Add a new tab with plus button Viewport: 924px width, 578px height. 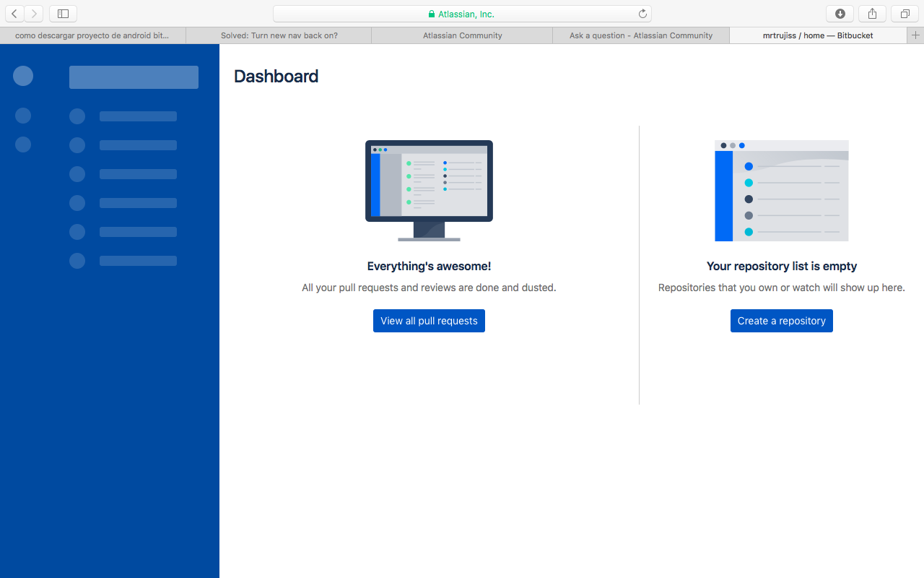[x=915, y=35]
